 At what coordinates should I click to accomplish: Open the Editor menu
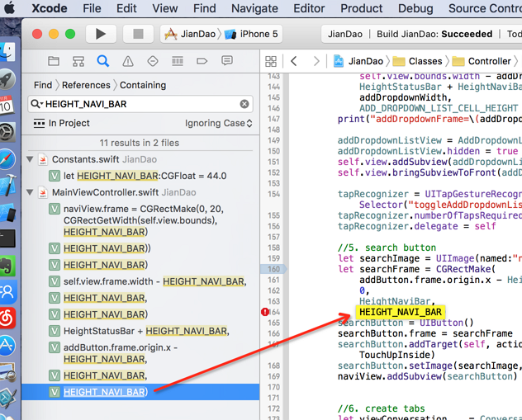309,8
